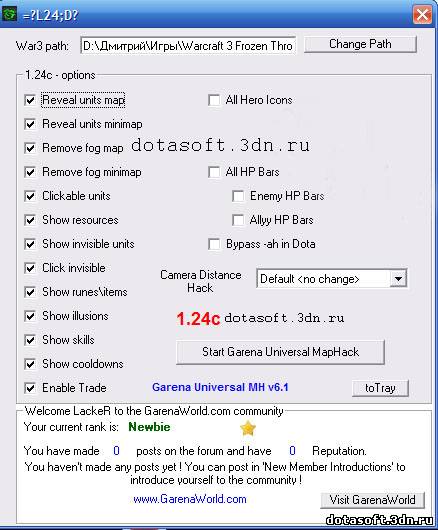Click the Change Path button
The height and width of the screenshot is (530, 438).
(360, 44)
